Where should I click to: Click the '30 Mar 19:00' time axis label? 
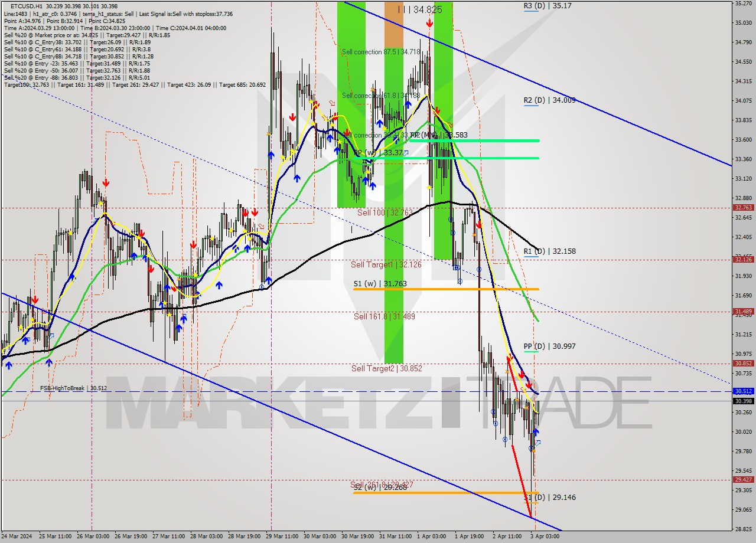click(359, 537)
